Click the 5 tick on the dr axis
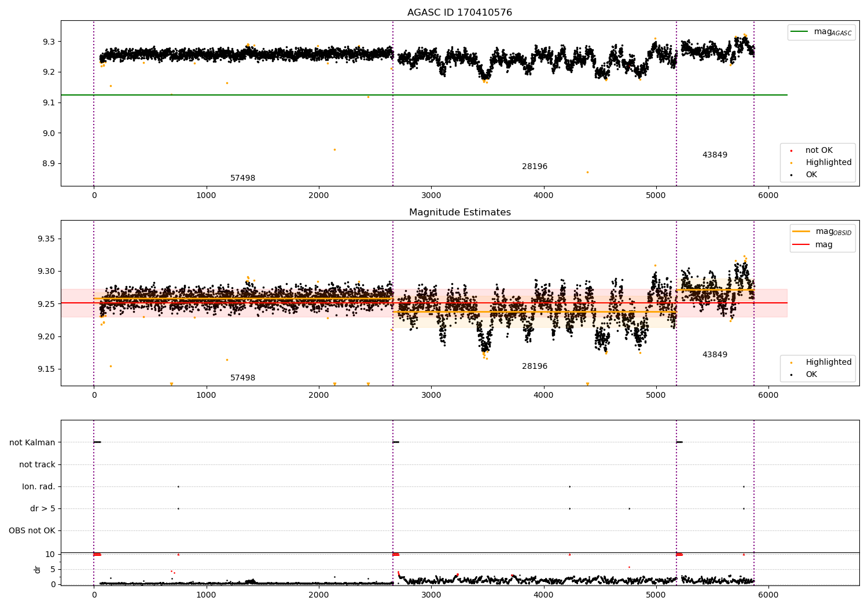Screen dimensions: 868x608 (53, 570)
